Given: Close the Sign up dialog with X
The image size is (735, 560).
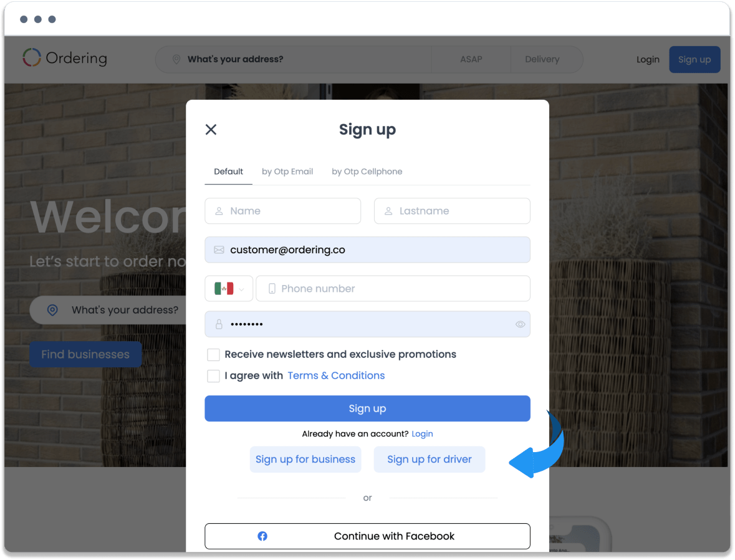Looking at the screenshot, I should pyautogui.click(x=211, y=130).
